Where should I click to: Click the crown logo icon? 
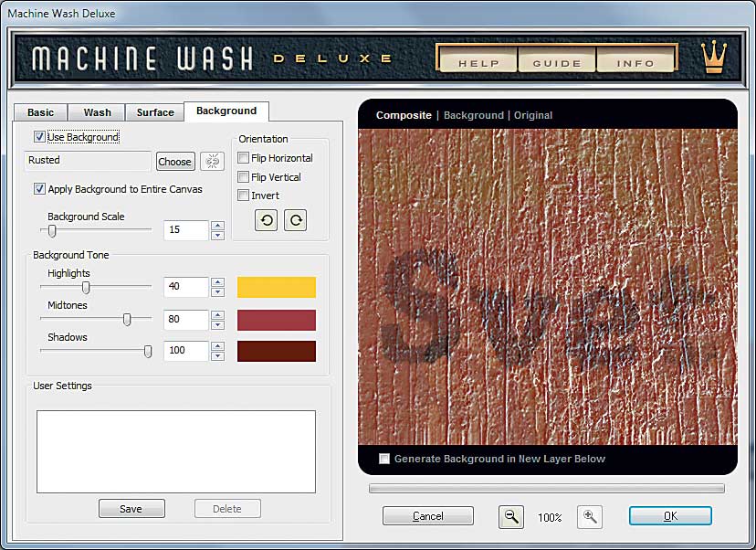click(714, 57)
